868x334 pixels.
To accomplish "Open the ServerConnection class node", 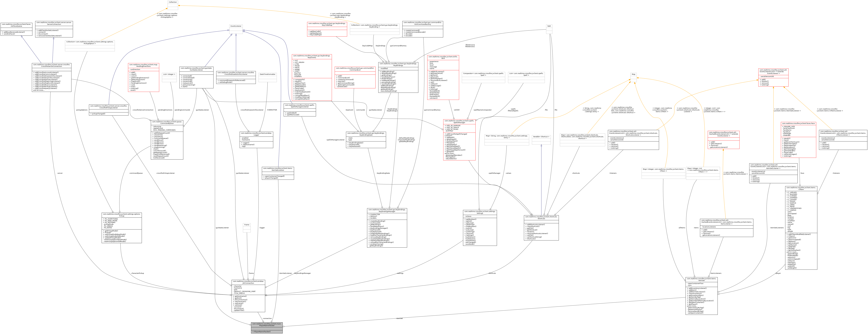I will click(54, 29).
